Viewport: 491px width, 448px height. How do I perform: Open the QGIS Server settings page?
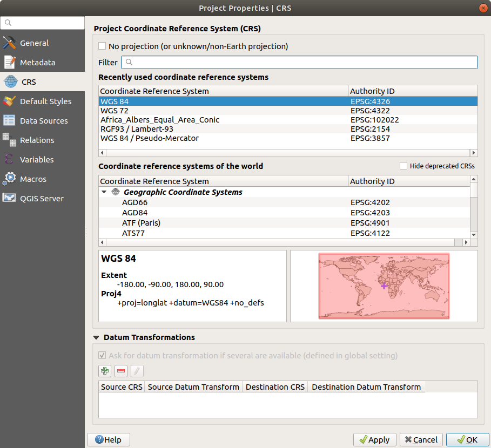(x=42, y=199)
